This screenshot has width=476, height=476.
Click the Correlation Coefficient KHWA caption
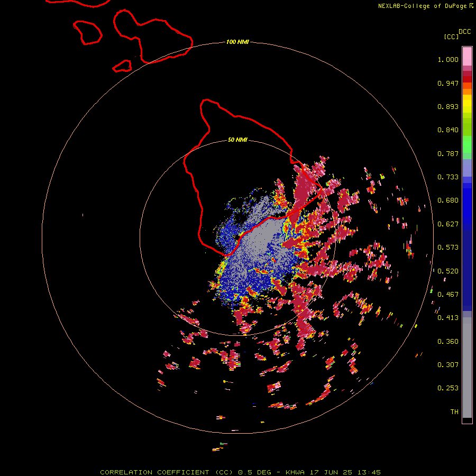coord(241,472)
